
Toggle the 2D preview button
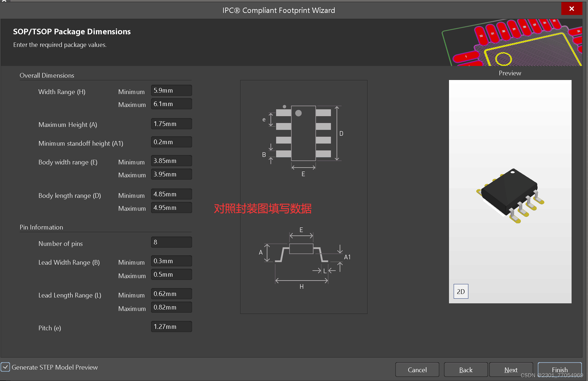[x=461, y=291]
